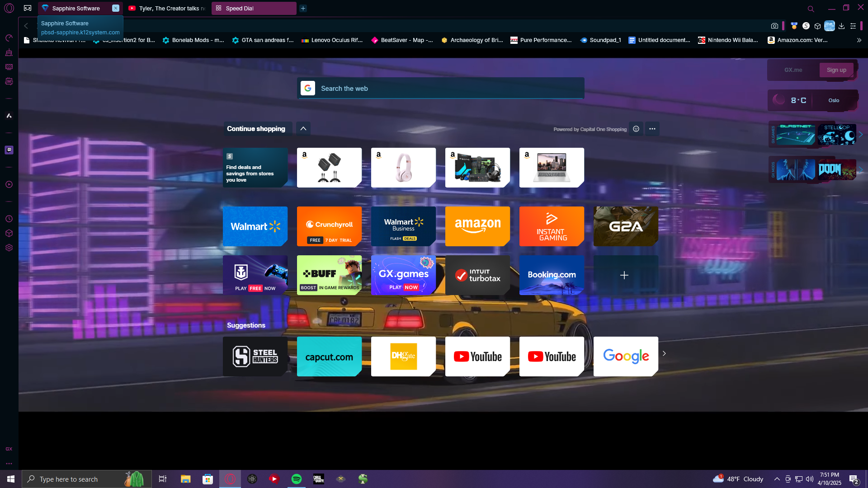Expand the hidden bookmarks overflow chevron
Screen dimensions: 868x488
tap(859, 40)
